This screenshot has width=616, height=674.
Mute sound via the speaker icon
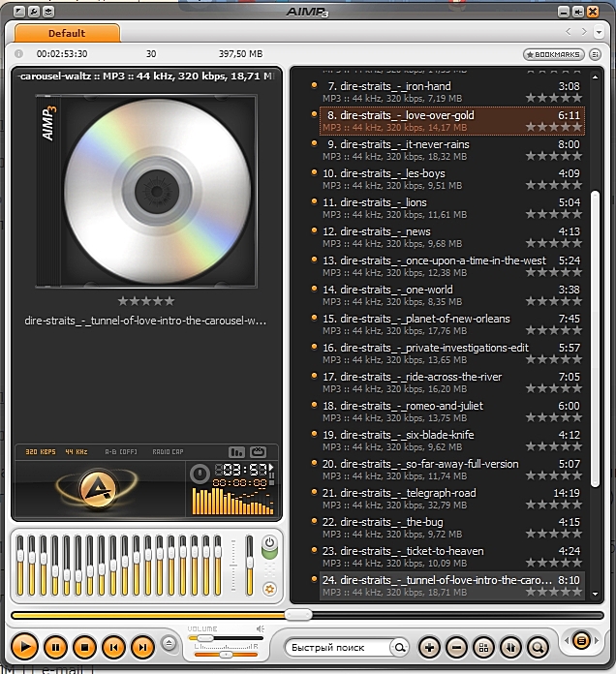click(261, 628)
